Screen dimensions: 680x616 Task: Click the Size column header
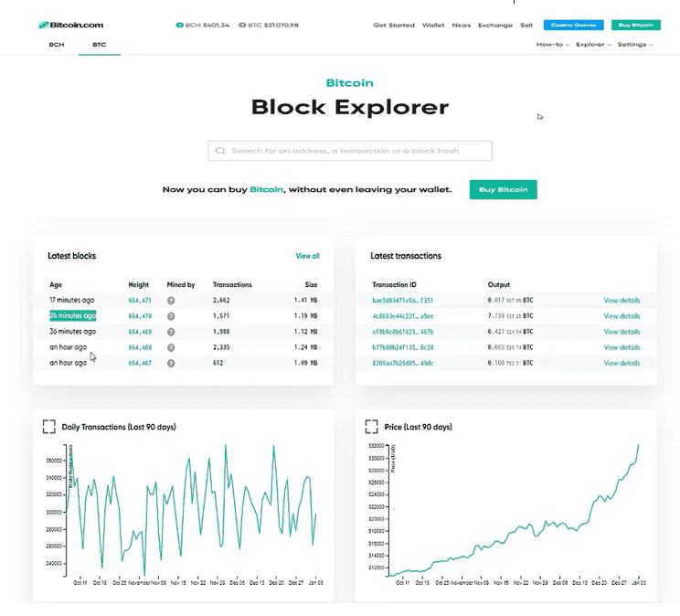pyautogui.click(x=311, y=284)
